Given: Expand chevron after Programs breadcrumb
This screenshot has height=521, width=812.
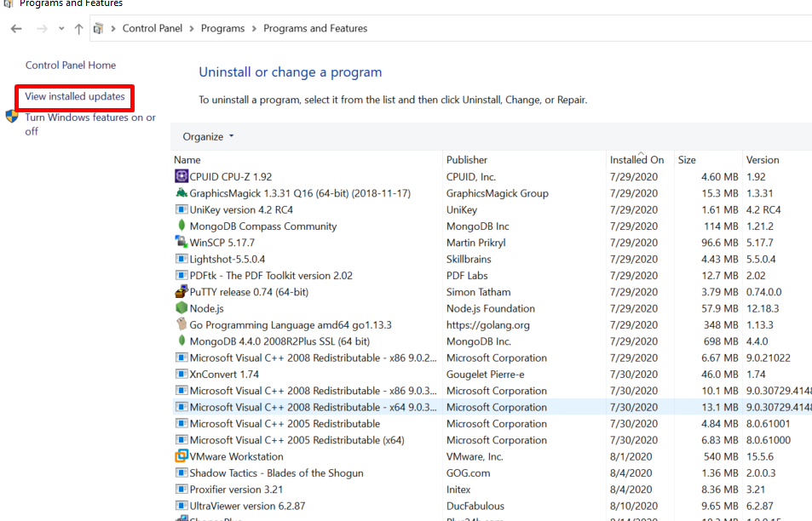Looking at the screenshot, I should tap(254, 28).
